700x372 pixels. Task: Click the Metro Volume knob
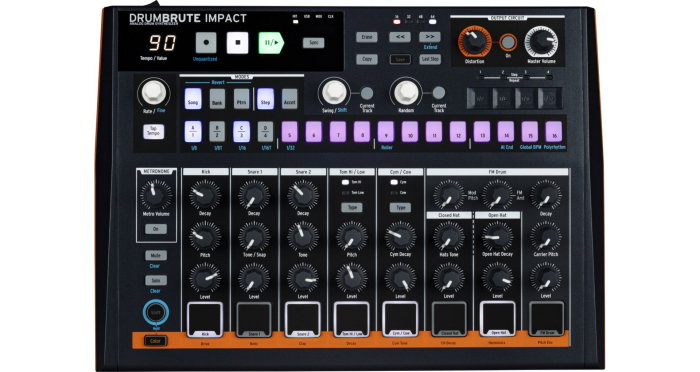point(156,195)
